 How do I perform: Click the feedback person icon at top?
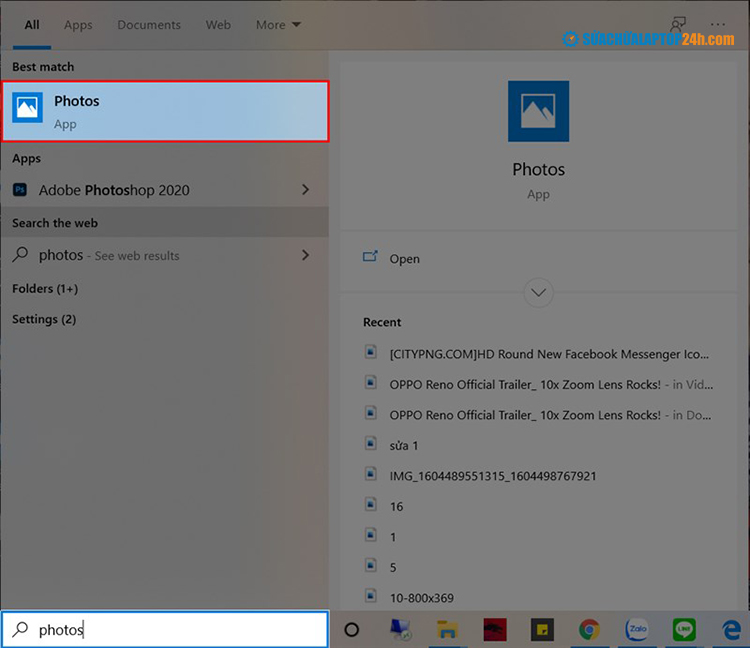[678, 24]
